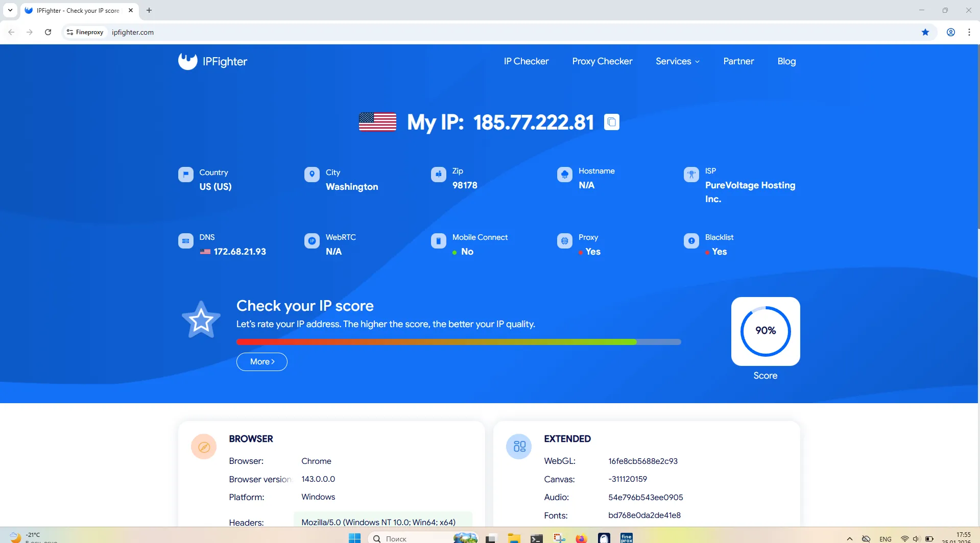Viewport: 980px width, 543px height.
Task: Click the ISP antenna icon
Action: pyautogui.click(x=691, y=175)
